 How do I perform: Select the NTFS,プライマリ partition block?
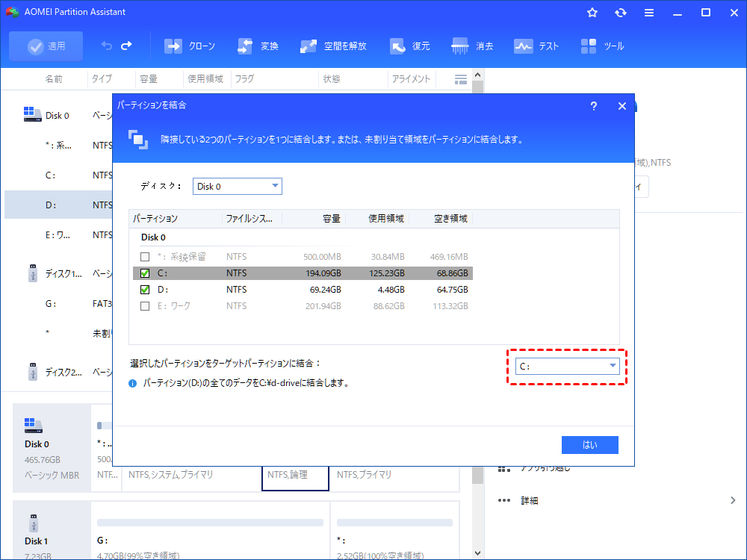[394, 478]
